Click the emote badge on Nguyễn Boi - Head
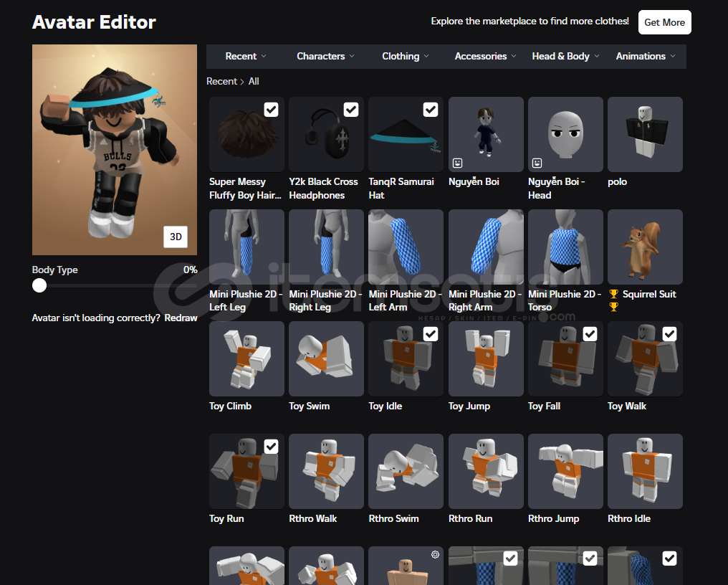The height and width of the screenshot is (585, 728). click(x=537, y=163)
